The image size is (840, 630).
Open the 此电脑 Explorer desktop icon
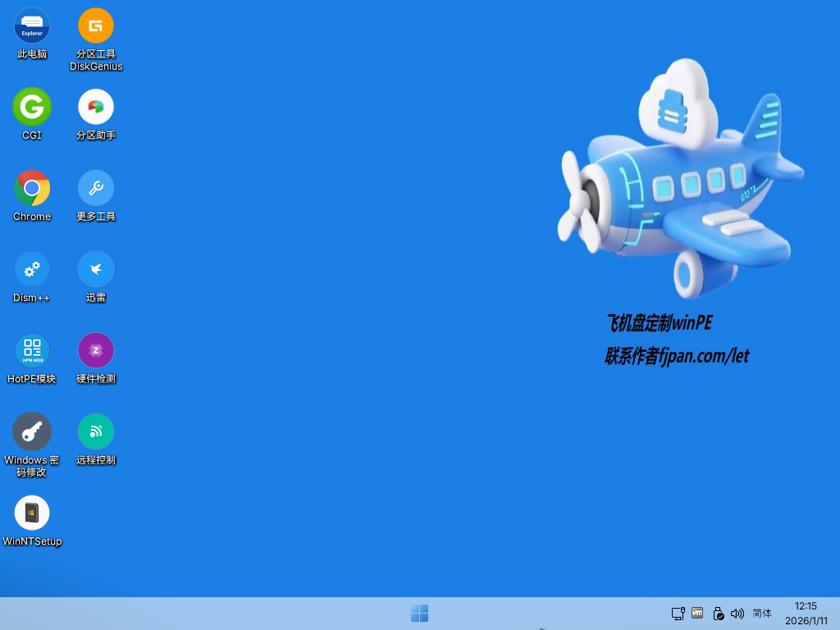pyautogui.click(x=32, y=26)
